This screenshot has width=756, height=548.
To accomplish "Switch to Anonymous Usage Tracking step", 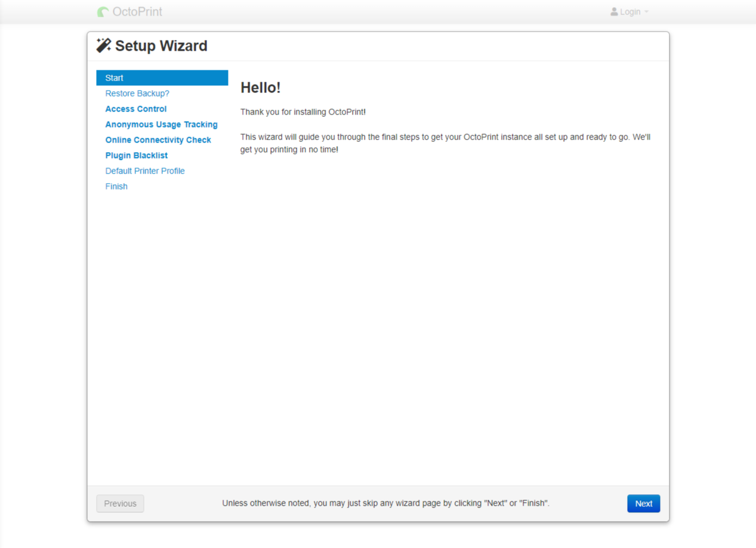I will [x=162, y=125].
